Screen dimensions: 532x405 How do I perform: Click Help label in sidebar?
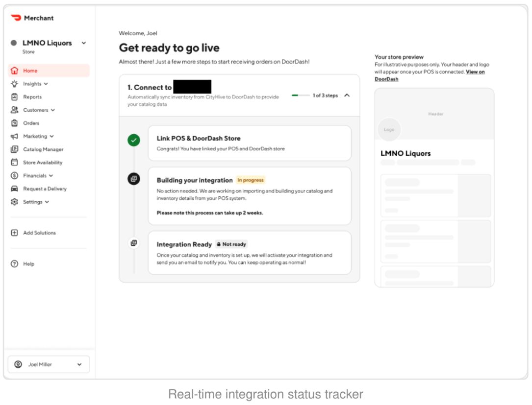coord(28,263)
